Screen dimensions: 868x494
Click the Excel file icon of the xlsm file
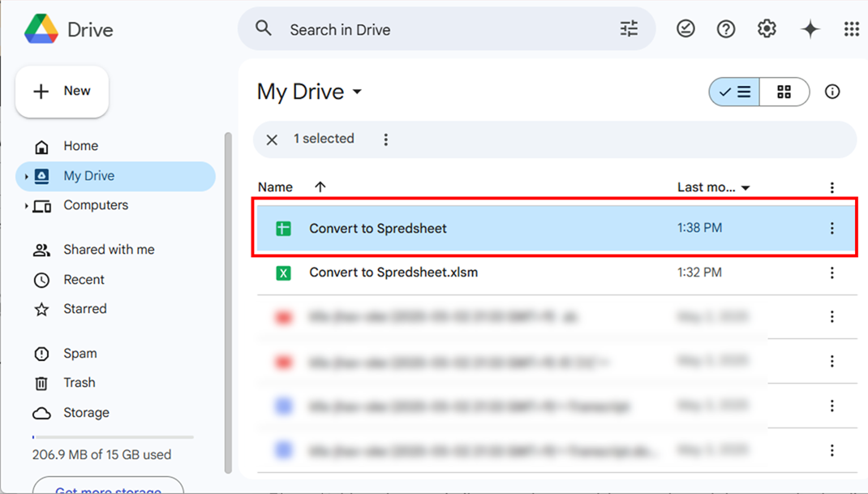click(x=283, y=273)
